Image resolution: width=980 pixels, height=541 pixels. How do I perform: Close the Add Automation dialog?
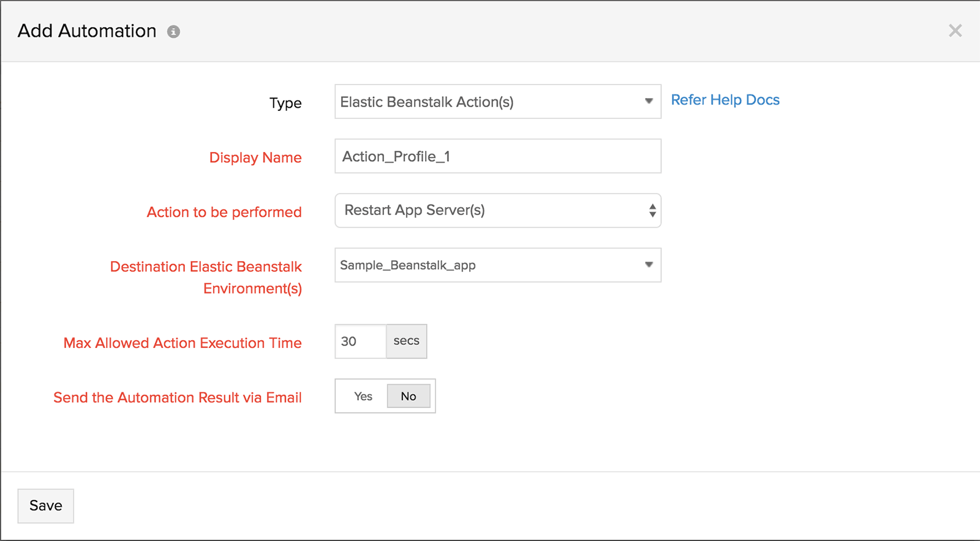coord(955,31)
